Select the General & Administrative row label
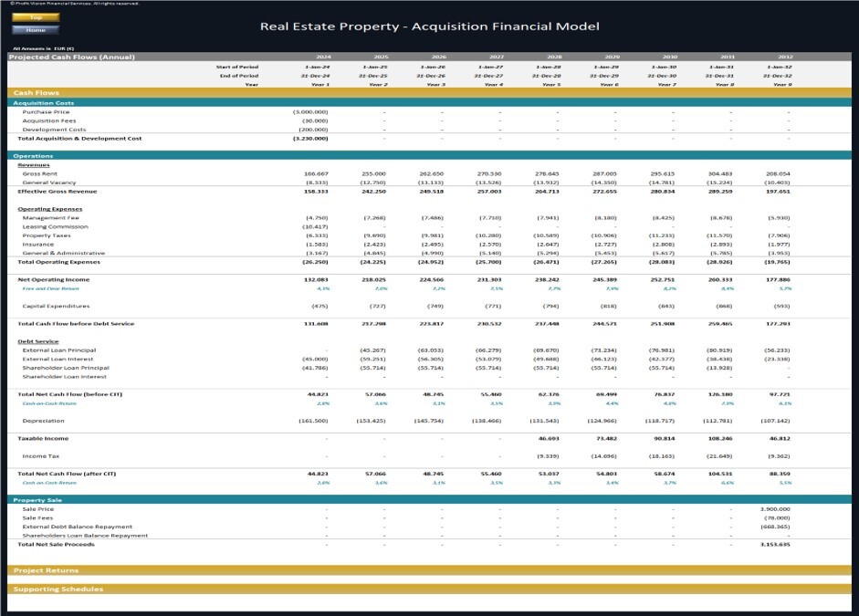This screenshot has width=859, height=616. (64, 253)
